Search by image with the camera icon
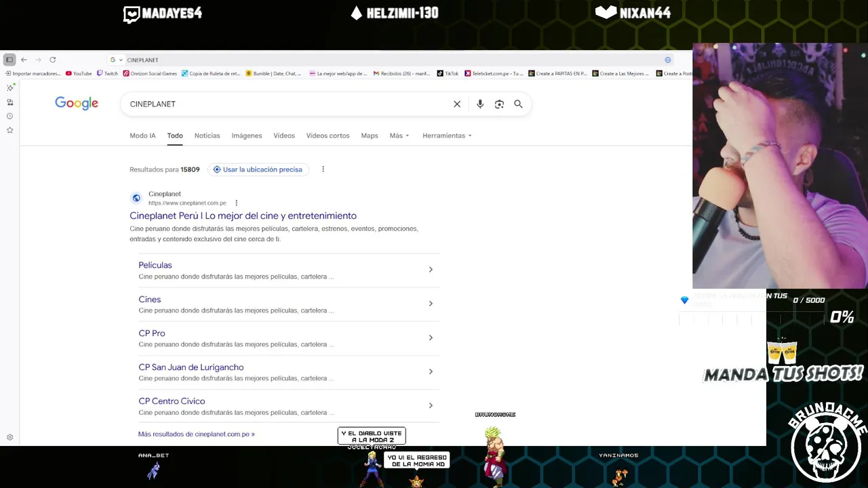 (x=499, y=104)
